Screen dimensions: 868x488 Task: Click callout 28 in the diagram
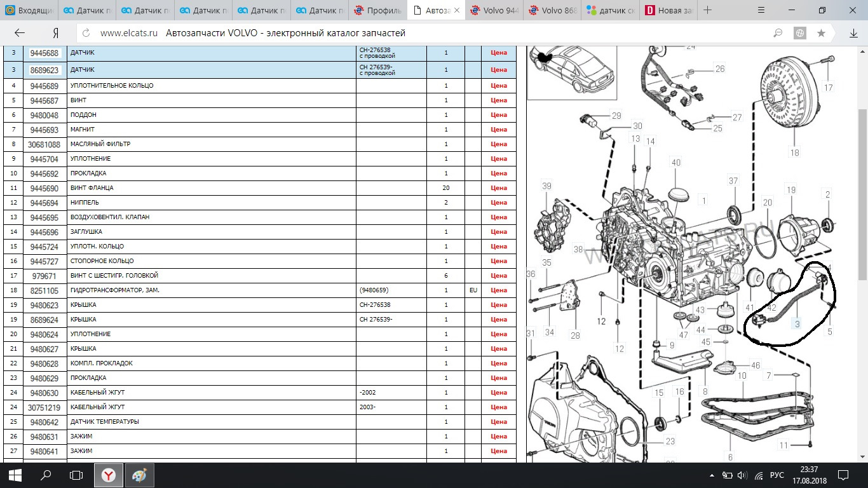tap(575, 335)
